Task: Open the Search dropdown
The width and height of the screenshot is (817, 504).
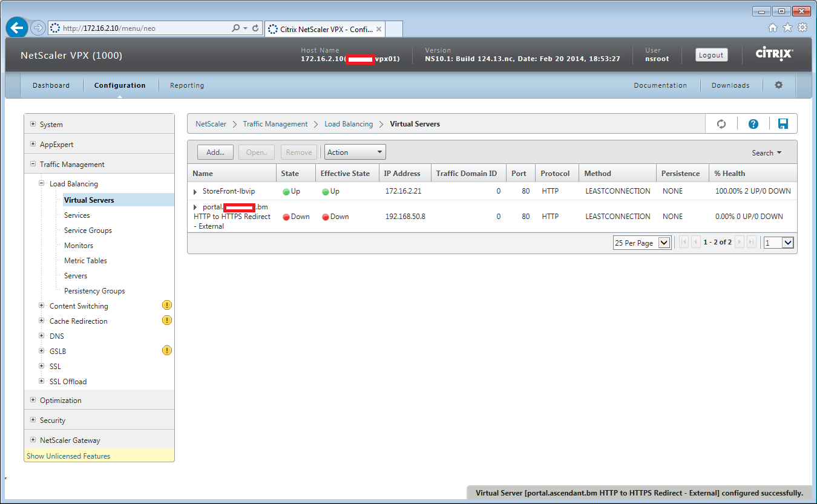Action: coord(767,153)
